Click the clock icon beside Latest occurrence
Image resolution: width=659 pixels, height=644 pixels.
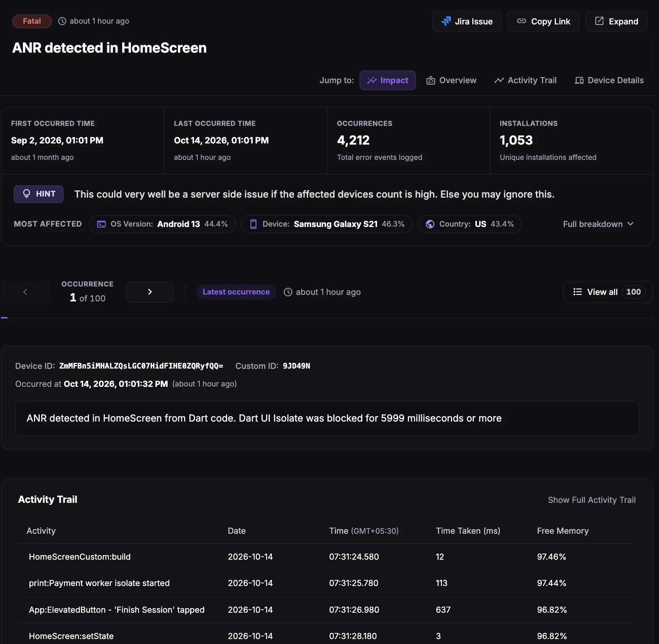288,292
